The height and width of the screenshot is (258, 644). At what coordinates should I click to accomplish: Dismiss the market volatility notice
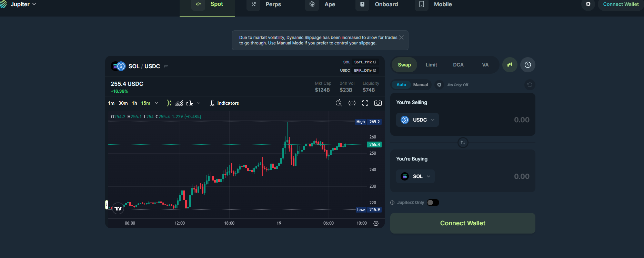point(402,38)
